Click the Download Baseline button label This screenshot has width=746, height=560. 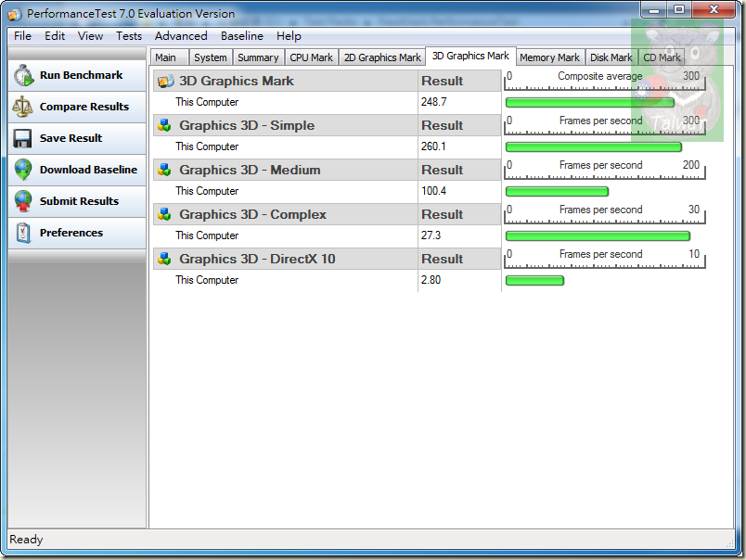coord(88,170)
